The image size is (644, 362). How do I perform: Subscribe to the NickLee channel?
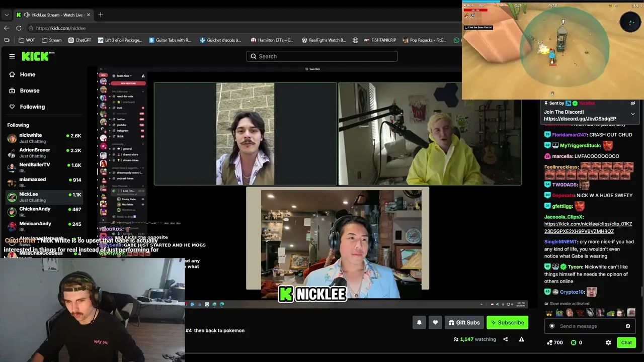[x=507, y=322]
